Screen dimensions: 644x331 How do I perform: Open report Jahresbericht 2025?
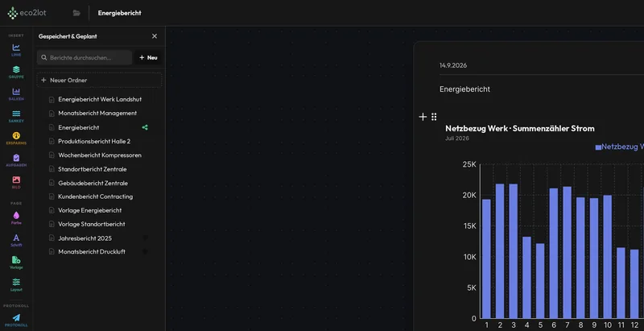coord(85,238)
